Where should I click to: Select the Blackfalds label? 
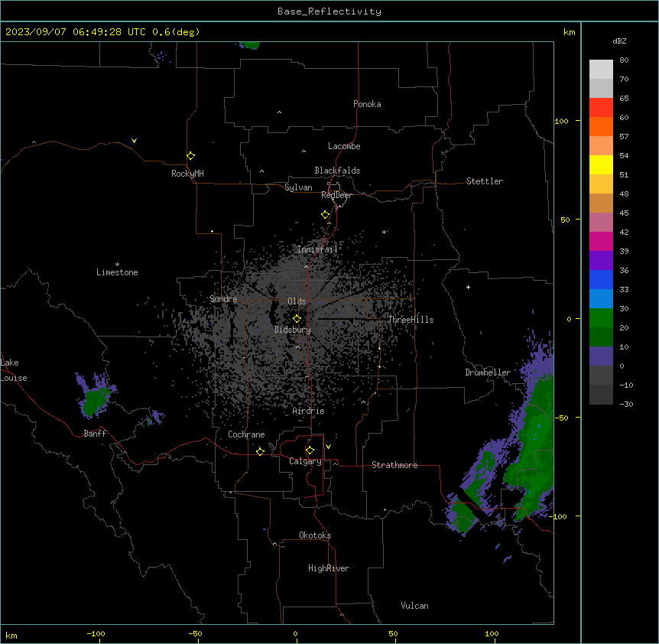[337, 171]
